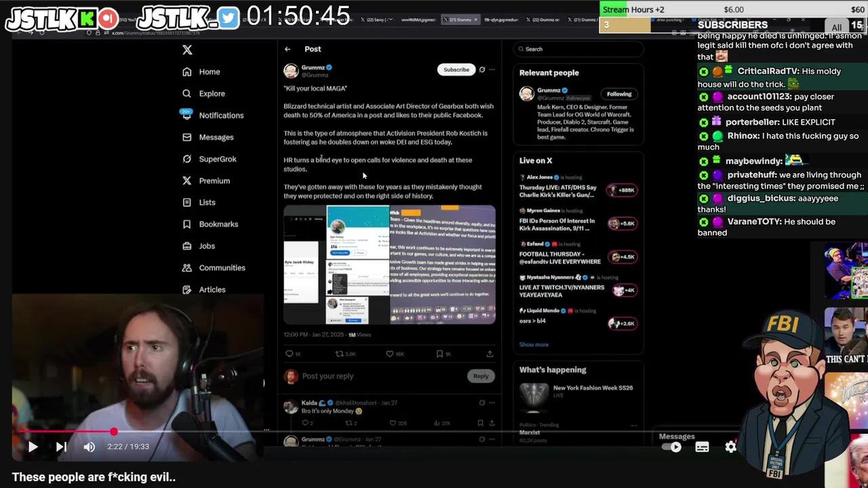Toggle subtitles/captions in the player
Image resolution: width=868 pixels, height=488 pixels.
tap(702, 447)
